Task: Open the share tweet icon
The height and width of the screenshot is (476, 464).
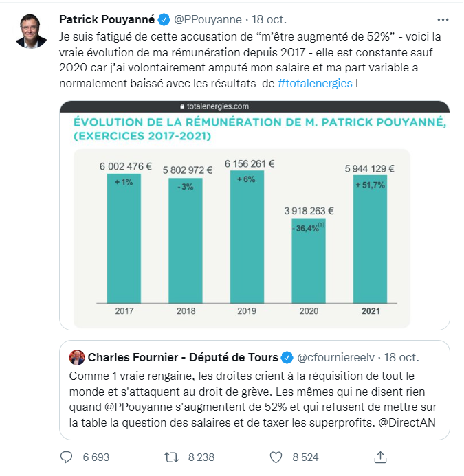Action: 380,456
